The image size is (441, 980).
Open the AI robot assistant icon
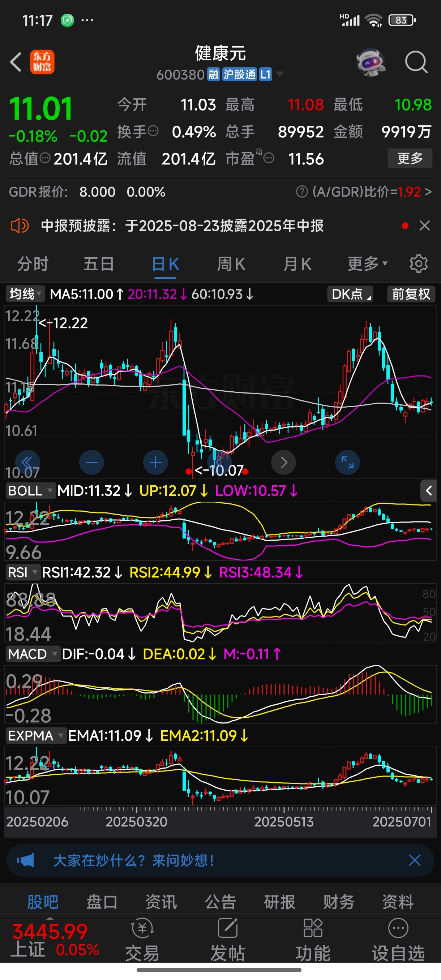click(x=371, y=62)
